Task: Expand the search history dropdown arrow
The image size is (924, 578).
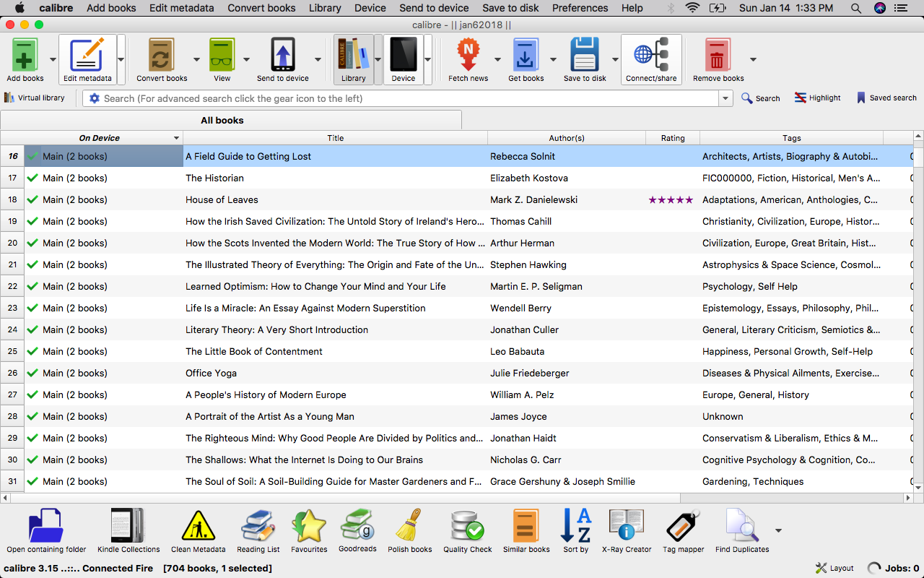Action: 725,98
